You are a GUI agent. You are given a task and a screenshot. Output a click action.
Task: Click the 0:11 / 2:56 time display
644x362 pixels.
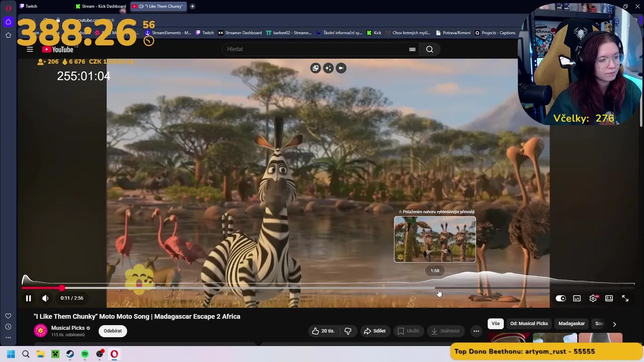72,298
